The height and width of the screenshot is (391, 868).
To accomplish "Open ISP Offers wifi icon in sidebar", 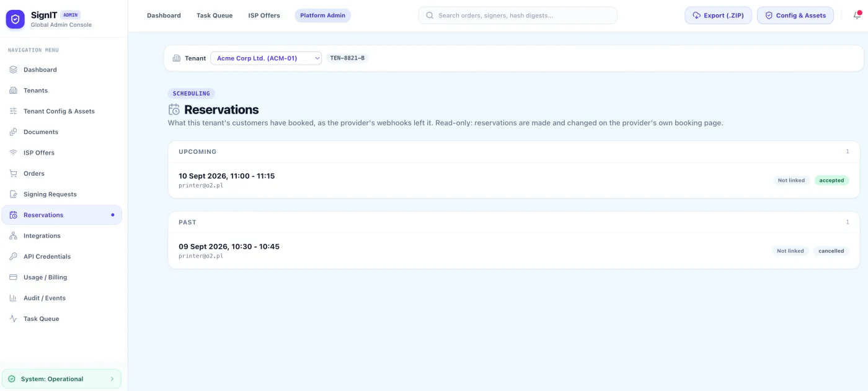I will click(x=13, y=153).
